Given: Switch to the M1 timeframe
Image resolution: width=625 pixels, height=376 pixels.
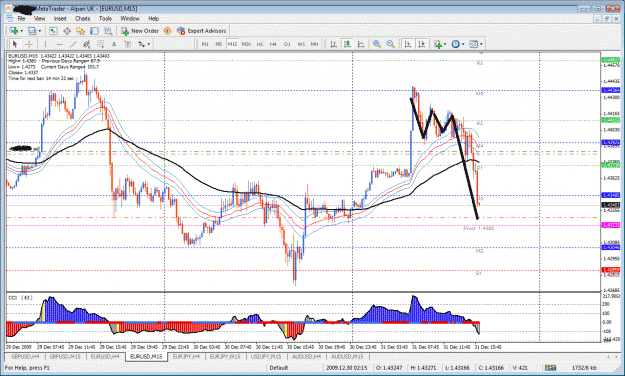Looking at the screenshot, I should 205,44.
